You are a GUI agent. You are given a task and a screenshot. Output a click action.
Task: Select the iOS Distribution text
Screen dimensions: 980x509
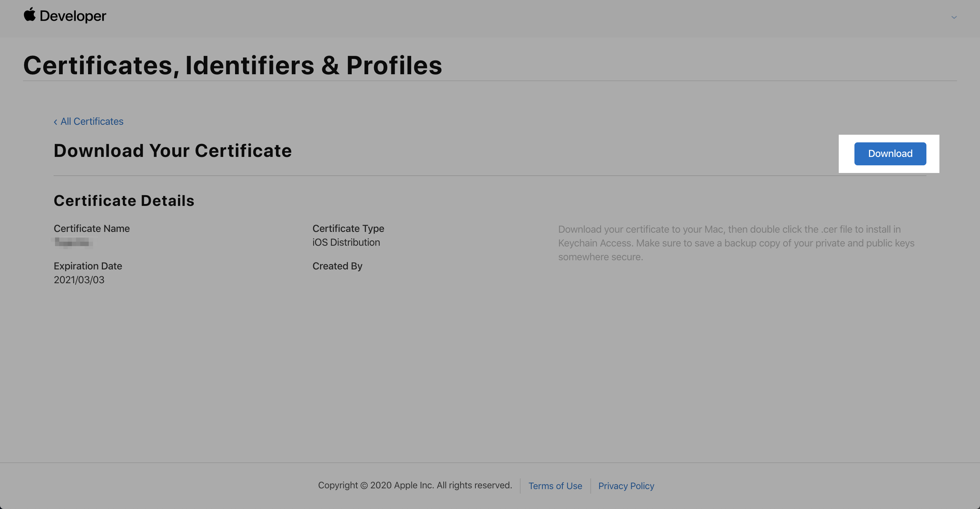(346, 242)
